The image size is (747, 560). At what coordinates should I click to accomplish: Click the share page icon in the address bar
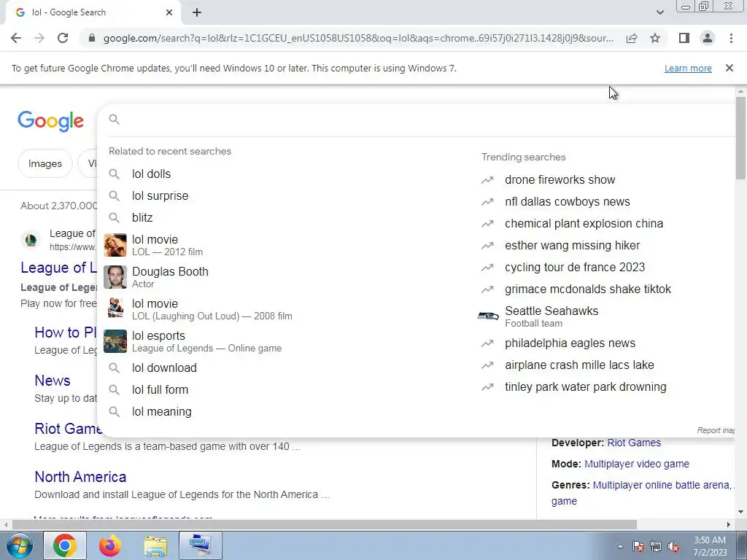coord(632,38)
